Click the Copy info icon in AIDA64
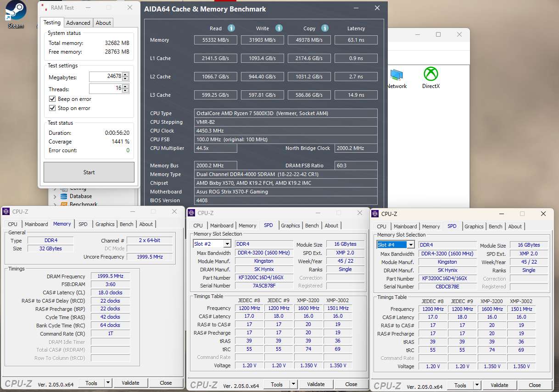This screenshot has height=392, width=559. click(325, 28)
